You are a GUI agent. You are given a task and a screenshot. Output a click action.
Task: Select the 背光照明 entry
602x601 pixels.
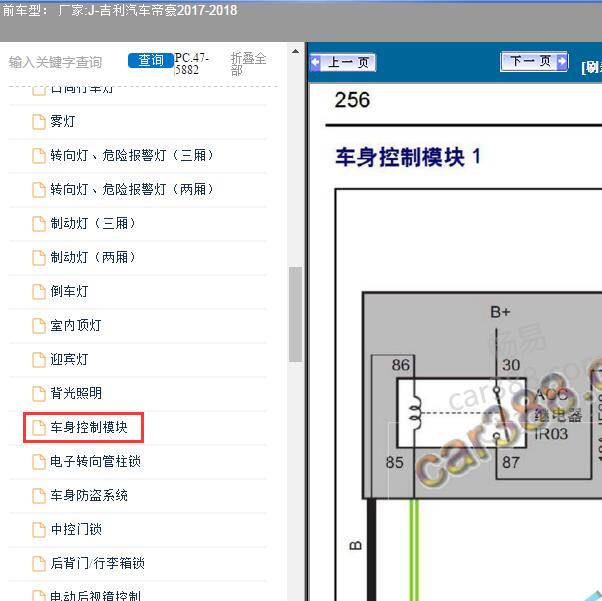76,393
